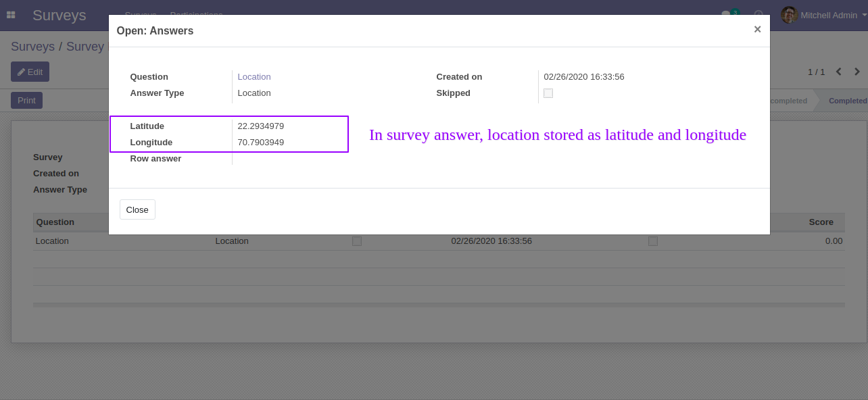Image resolution: width=868 pixels, height=400 pixels.
Task: Go to the previous record arrow
Action: coord(839,72)
